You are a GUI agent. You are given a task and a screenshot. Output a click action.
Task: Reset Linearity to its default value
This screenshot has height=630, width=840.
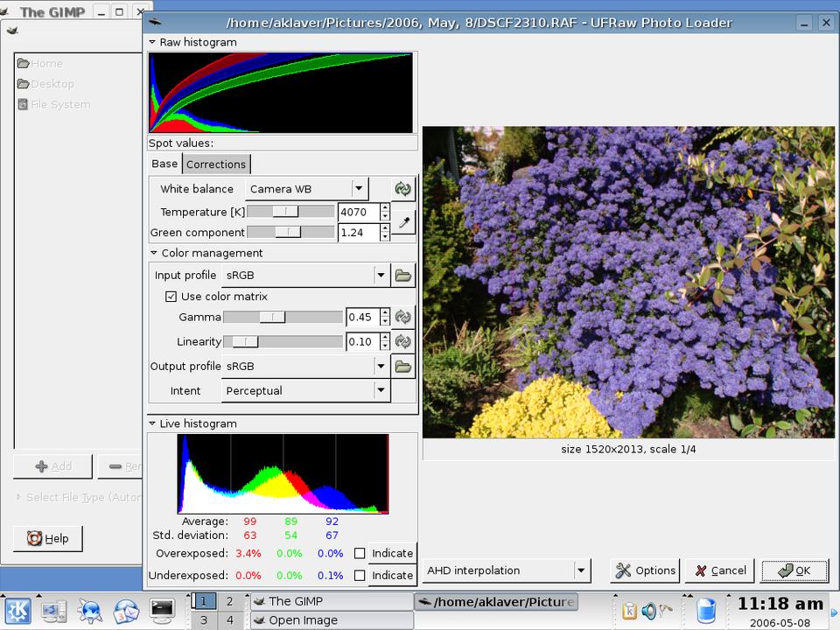point(402,342)
